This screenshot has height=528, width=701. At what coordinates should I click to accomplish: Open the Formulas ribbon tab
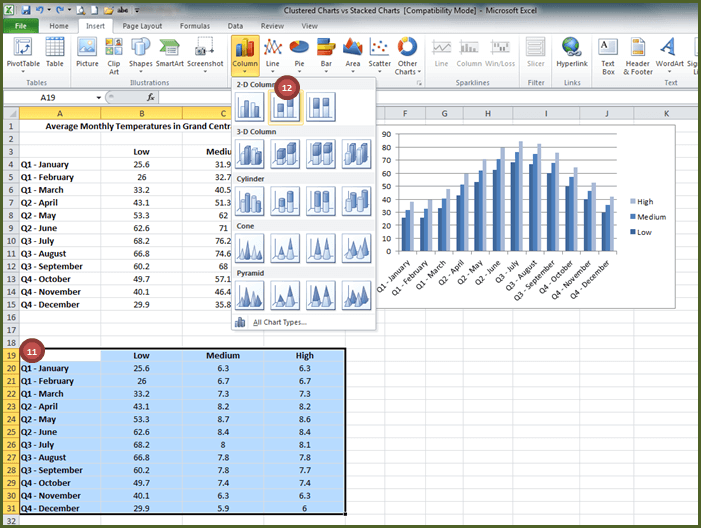(196, 25)
